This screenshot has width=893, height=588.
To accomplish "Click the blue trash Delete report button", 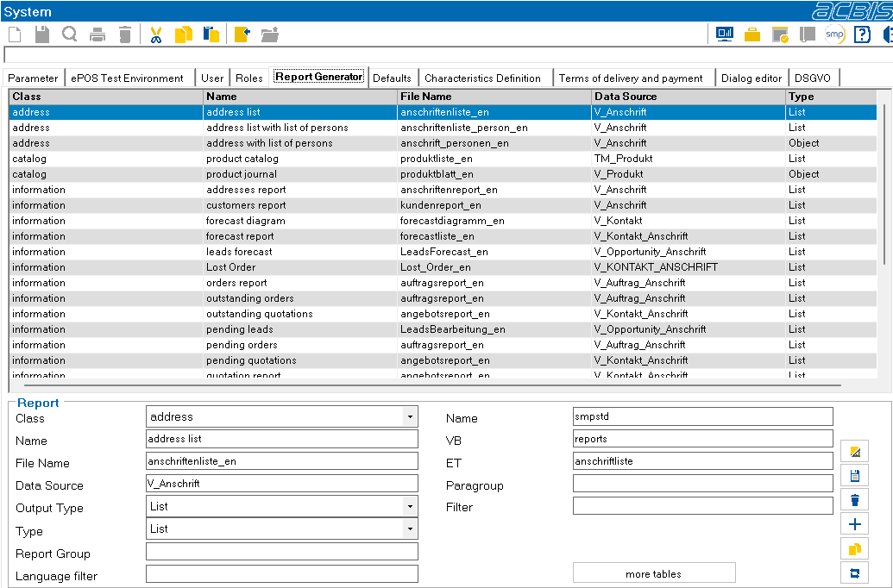I will (854, 500).
